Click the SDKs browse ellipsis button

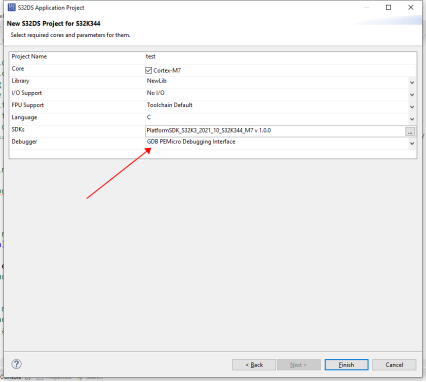pos(410,131)
